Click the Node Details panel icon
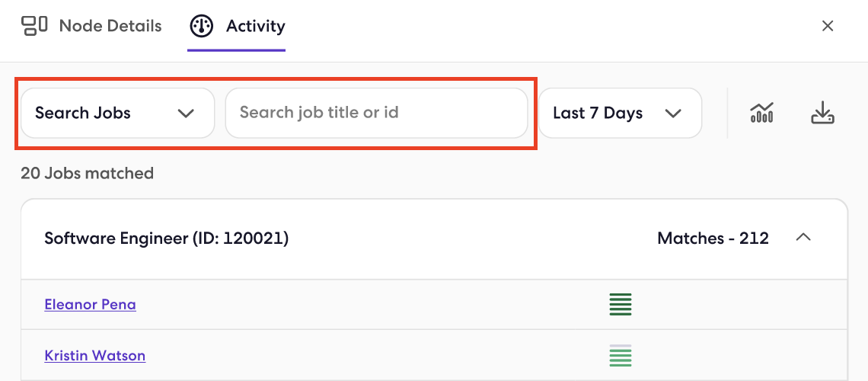 (34, 25)
